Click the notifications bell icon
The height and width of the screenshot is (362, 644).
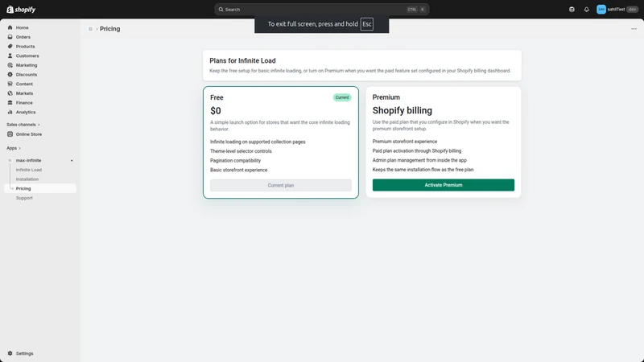pyautogui.click(x=587, y=10)
